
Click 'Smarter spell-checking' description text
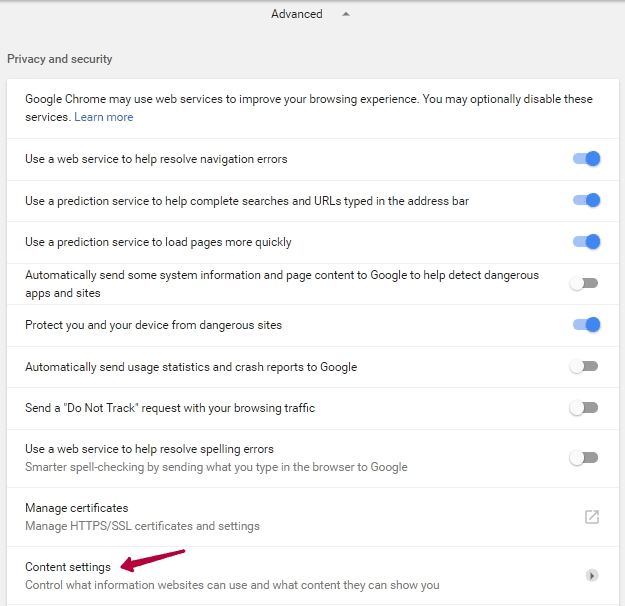tap(216, 467)
